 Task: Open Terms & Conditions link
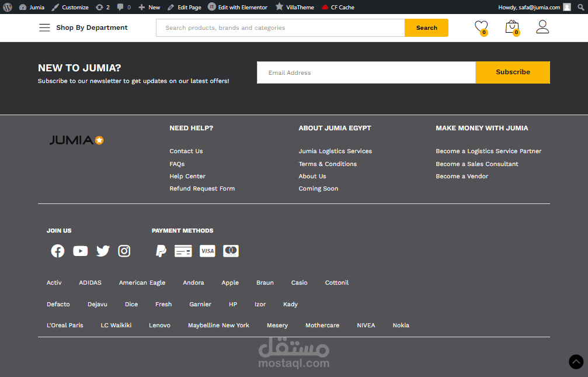point(328,164)
